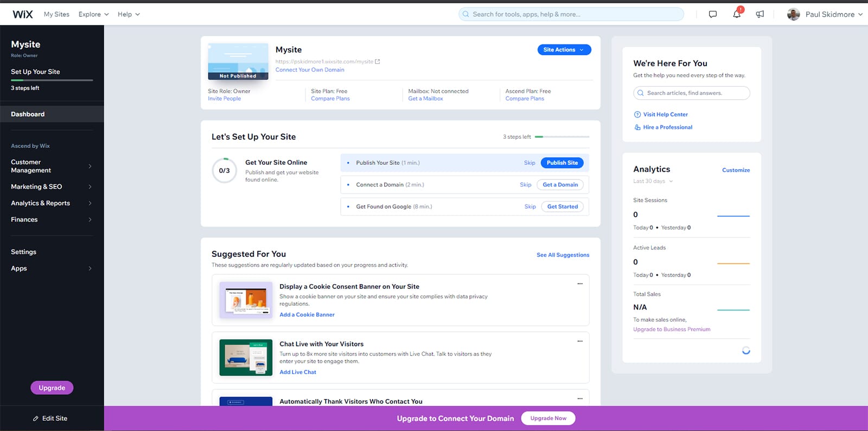This screenshot has height=431, width=868.
Task: Expand Customer Management submenu
Action: pos(90,166)
